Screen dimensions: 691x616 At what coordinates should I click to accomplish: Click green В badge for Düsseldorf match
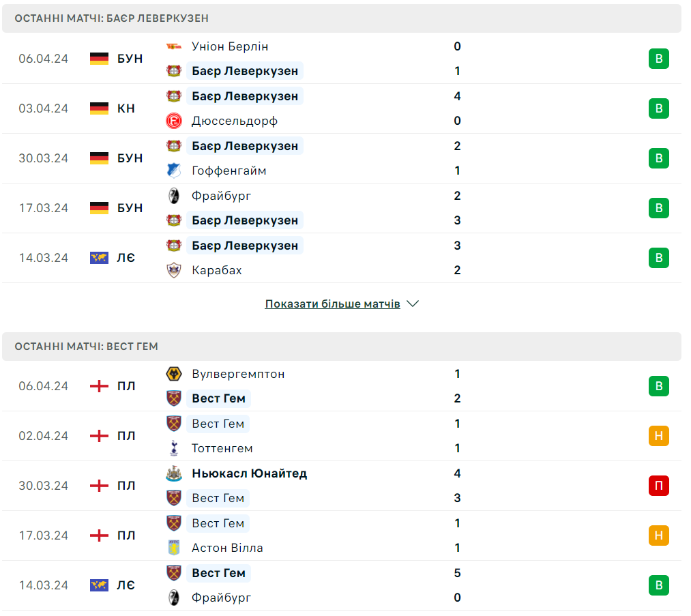pyautogui.click(x=658, y=108)
